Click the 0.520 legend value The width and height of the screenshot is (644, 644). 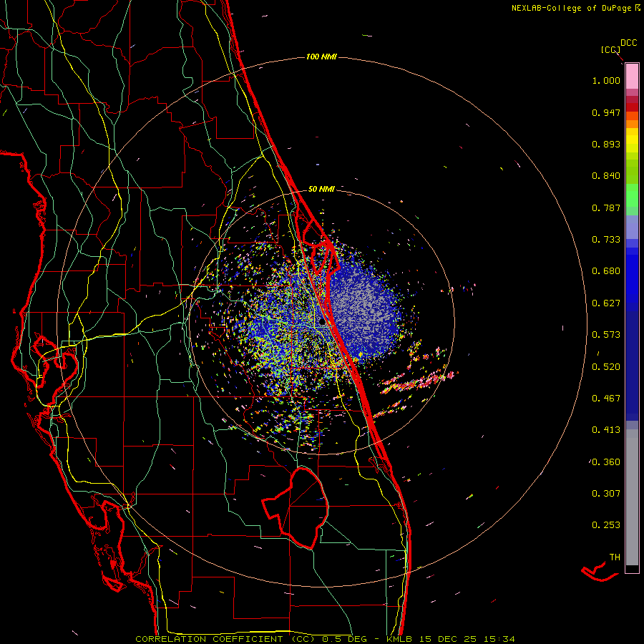[x=606, y=367]
